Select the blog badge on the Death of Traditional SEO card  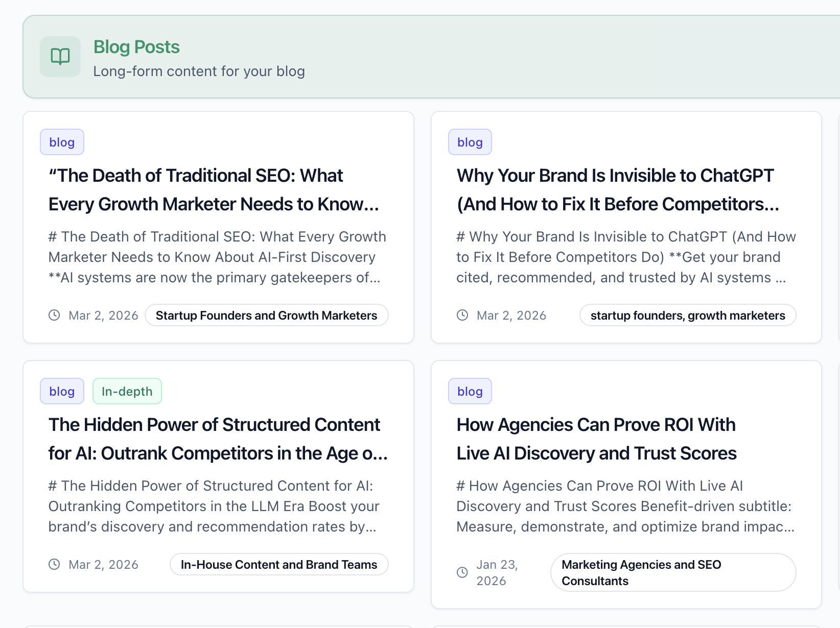(62, 142)
